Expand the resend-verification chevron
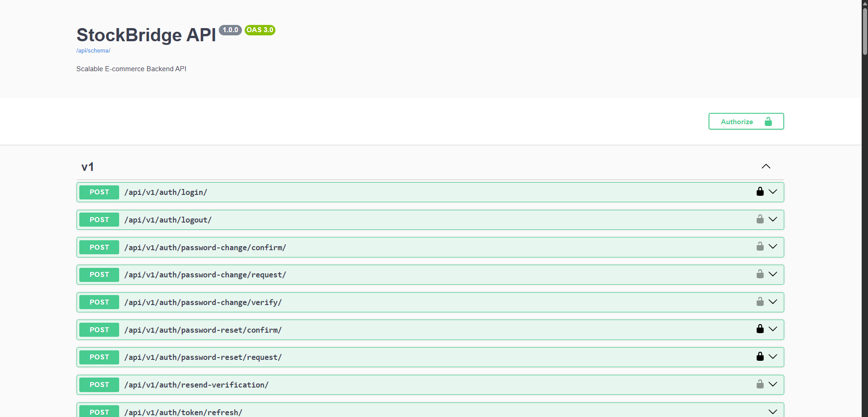The image size is (868, 417). tap(773, 384)
